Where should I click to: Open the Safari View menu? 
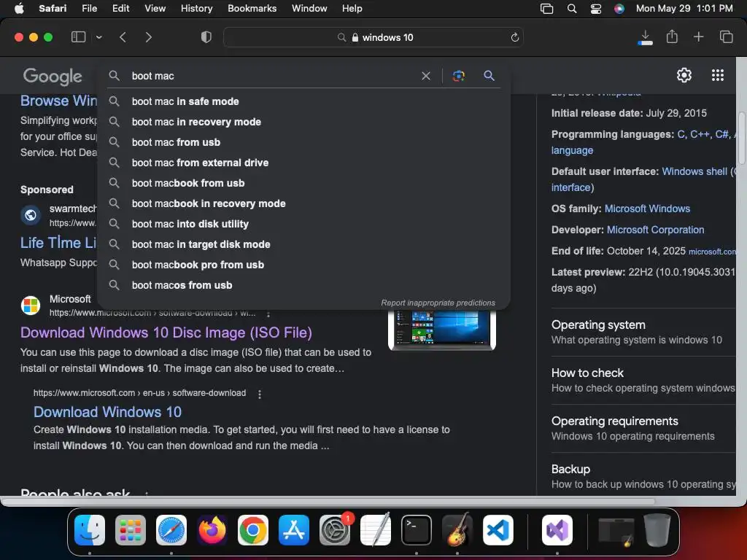click(x=155, y=9)
